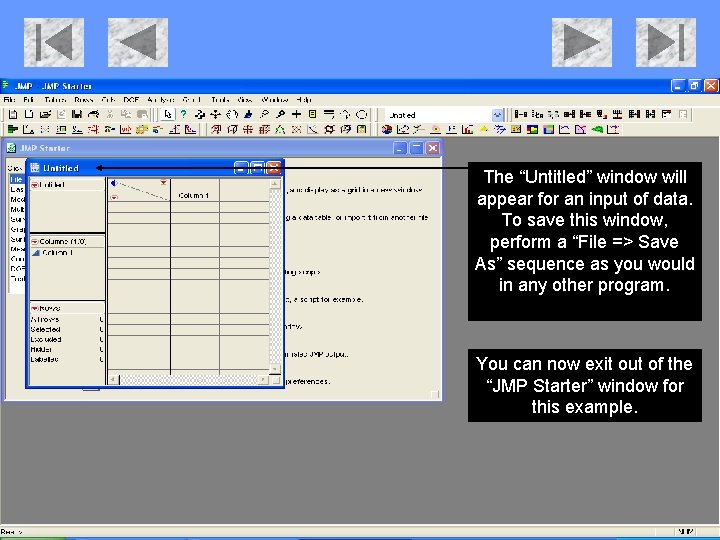Image resolution: width=720 pixels, height=540 pixels.
Task: Expand the Rows red triangle menu
Action: point(34,308)
